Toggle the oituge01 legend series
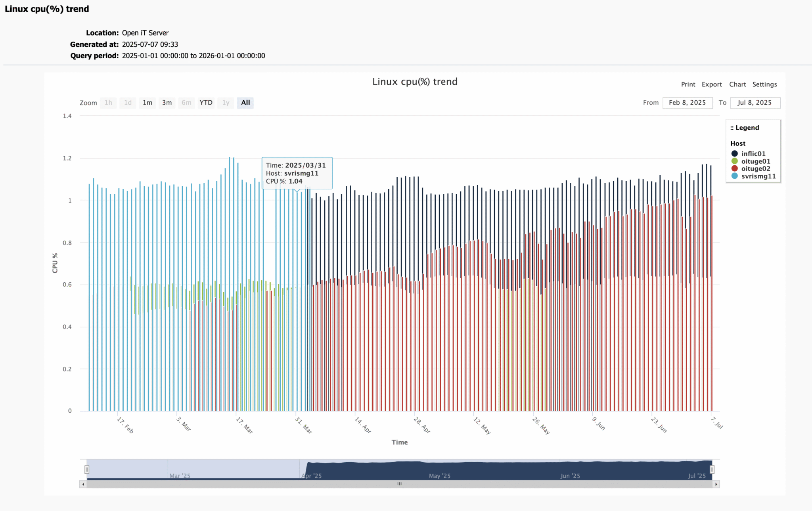This screenshot has height=511, width=812. coord(755,161)
